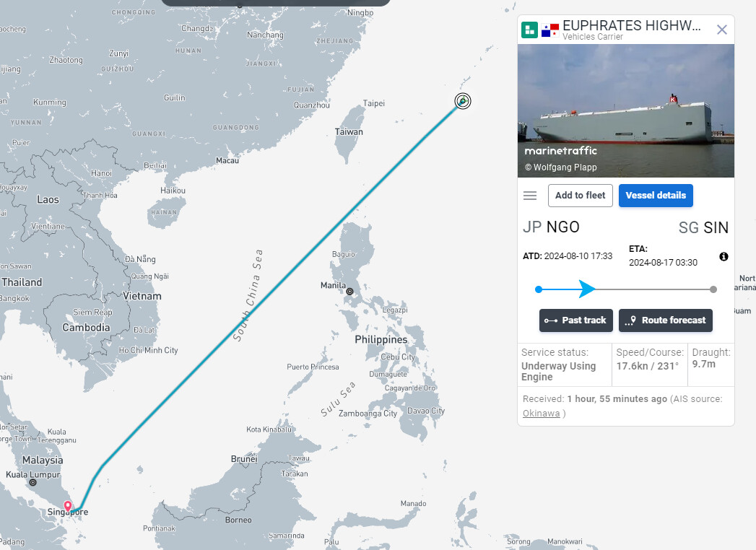
Task: Click the JP NGO origin port label
Action: pyautogui.click(x=551, y=227)
